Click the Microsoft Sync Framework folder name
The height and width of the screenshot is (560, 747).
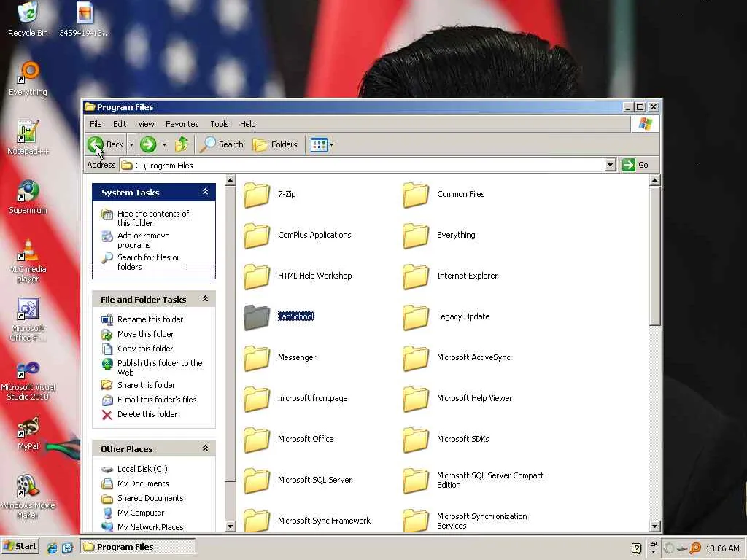(324, 521)
